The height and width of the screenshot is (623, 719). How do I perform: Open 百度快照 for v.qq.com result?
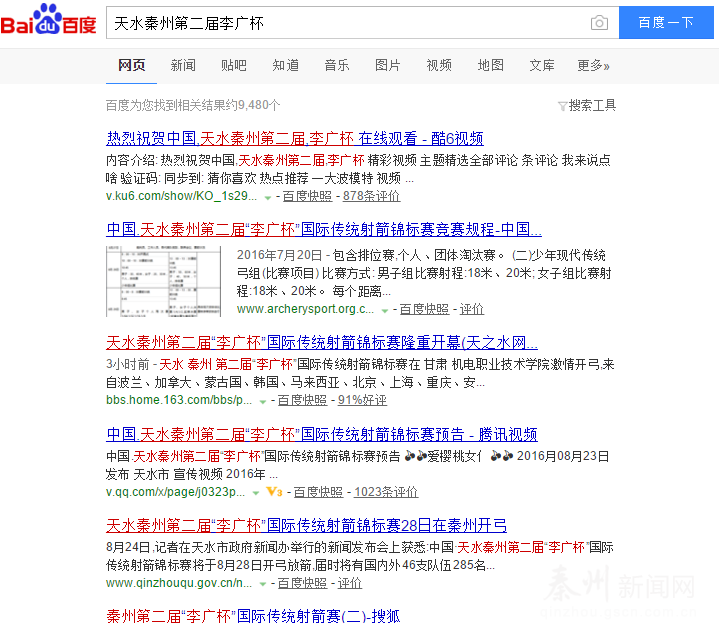(x=318, y=492)
